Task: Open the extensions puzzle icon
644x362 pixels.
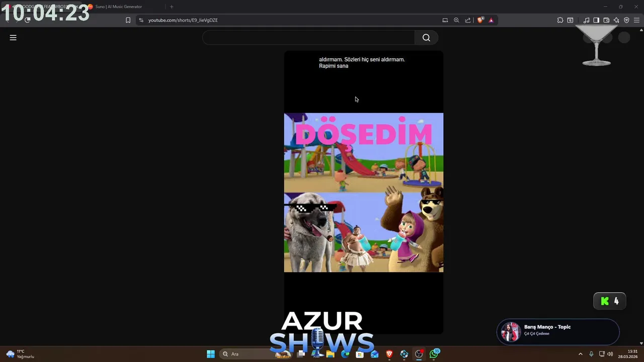Action: (x=560, y=20)
